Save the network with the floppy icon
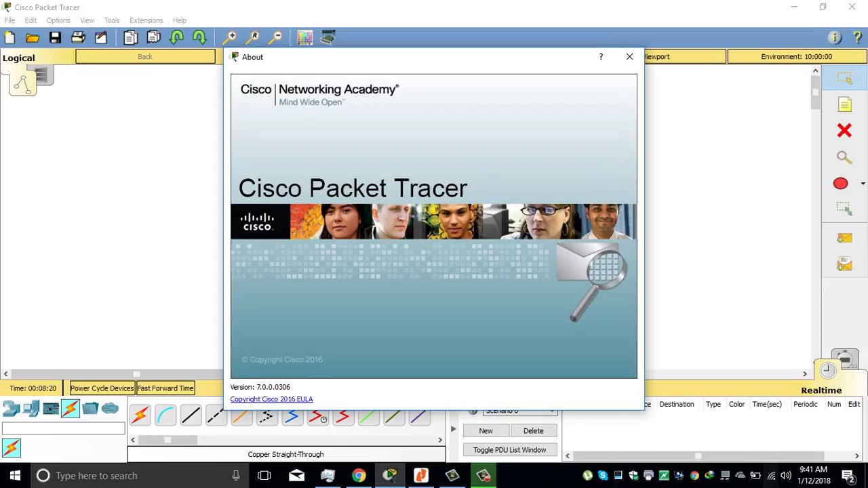 click(55, 38)
